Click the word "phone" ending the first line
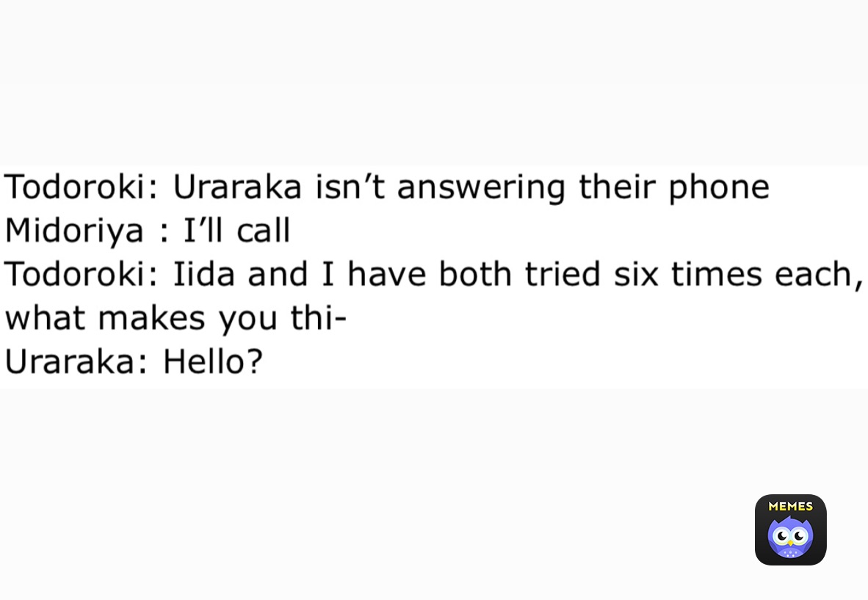868x600 pixels. point(719,188)
